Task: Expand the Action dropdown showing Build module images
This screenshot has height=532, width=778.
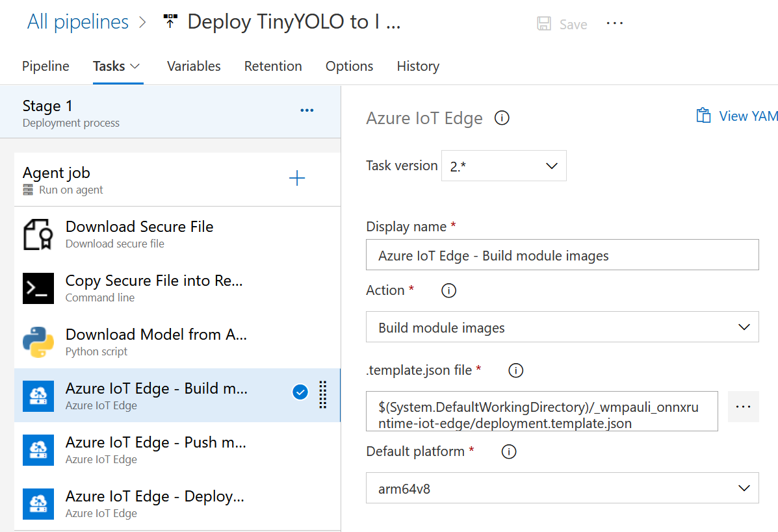Action: [x=562, y=327]
